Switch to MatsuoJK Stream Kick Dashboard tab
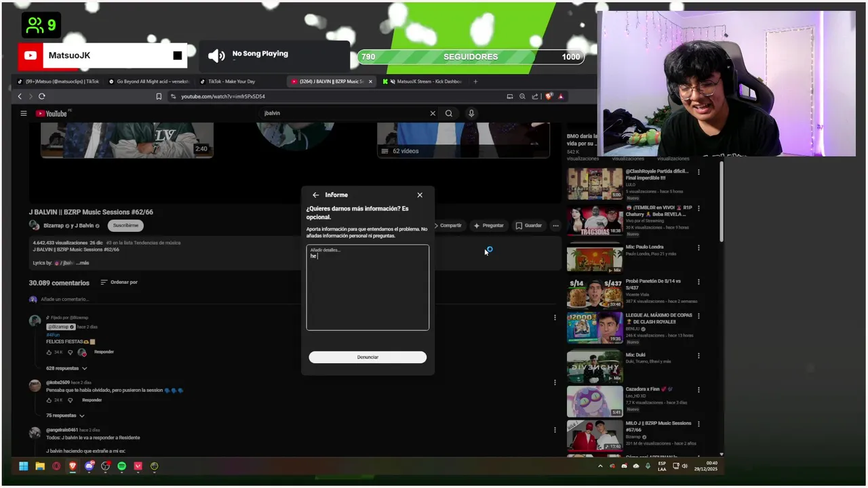Screen dimensions: 868x488 point(424,81)
